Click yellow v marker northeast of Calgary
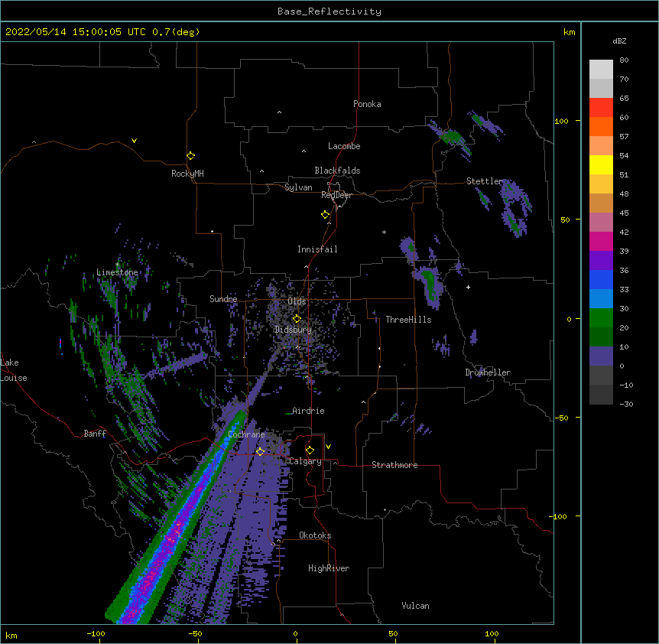This screenshot has width=659, height=644. pos(328,447)
